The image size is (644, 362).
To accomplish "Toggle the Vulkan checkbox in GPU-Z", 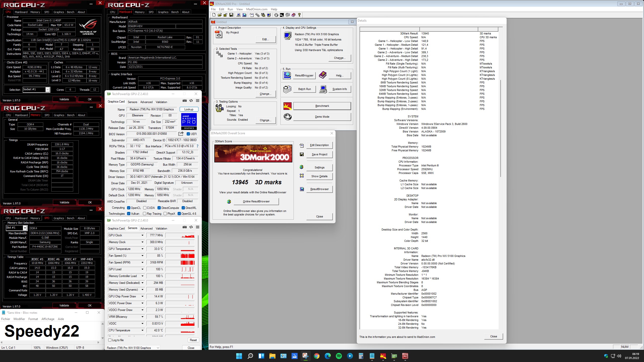I will click(129, 214).
